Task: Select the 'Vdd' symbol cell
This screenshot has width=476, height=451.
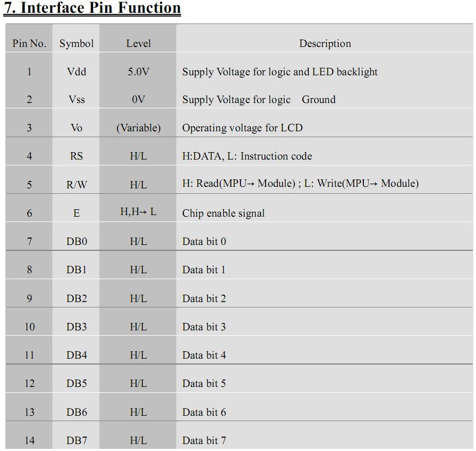Action: coord(76,72)
